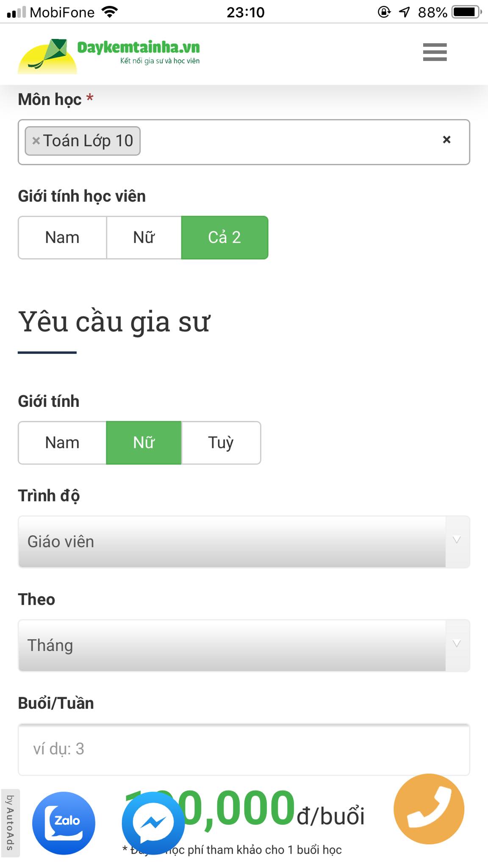Choose Tuỳ for tutor gender
Image resolution: width=488 pixels, height=868 pixels.
221,443
